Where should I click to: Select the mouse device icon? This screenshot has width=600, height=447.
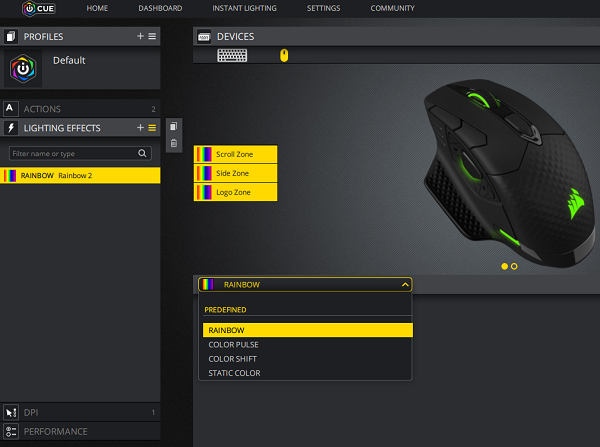pyautogui.click(x=284, y=55)
